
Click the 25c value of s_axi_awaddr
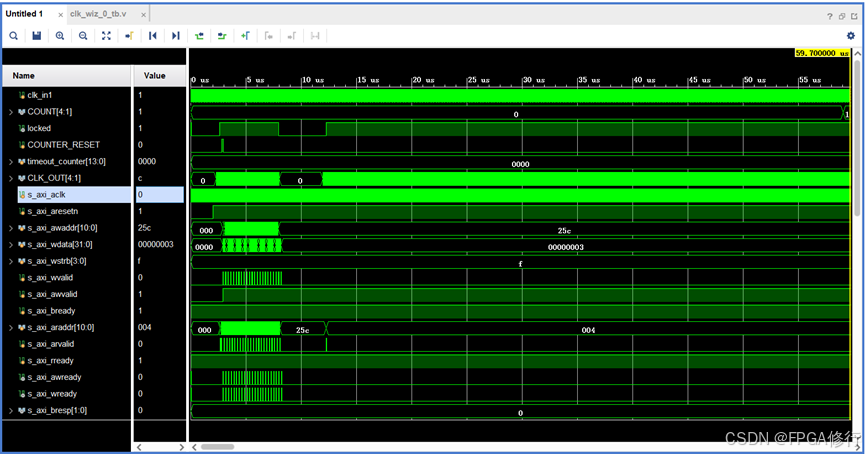pos(145,228)
